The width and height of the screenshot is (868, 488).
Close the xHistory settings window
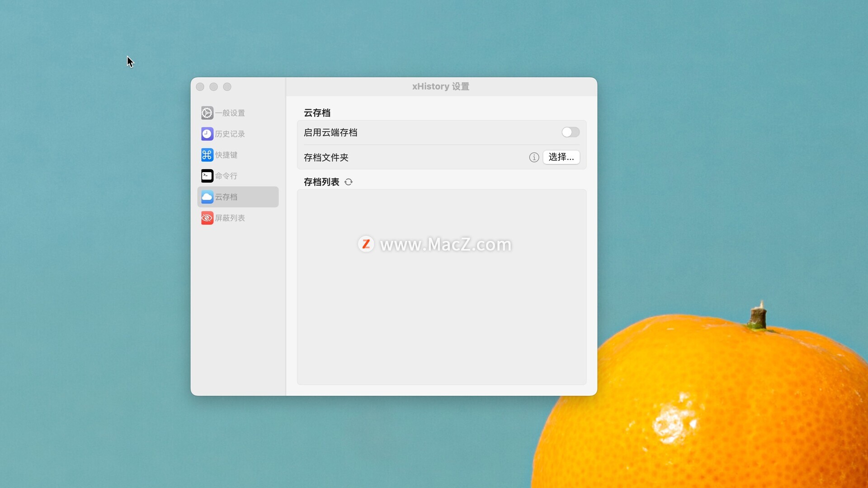[x=200, y=87]
